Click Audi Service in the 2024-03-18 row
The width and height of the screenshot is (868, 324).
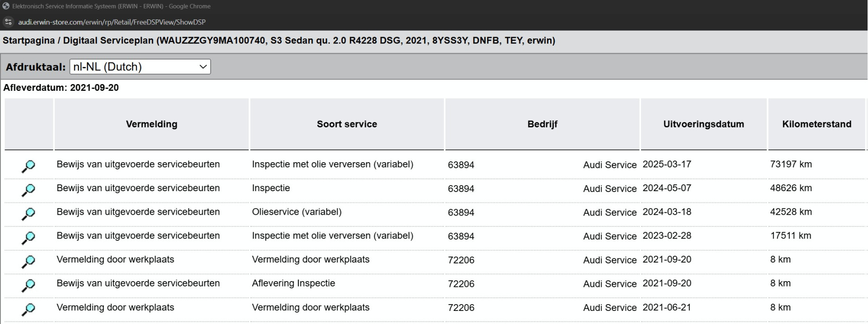tap(610, 212)
